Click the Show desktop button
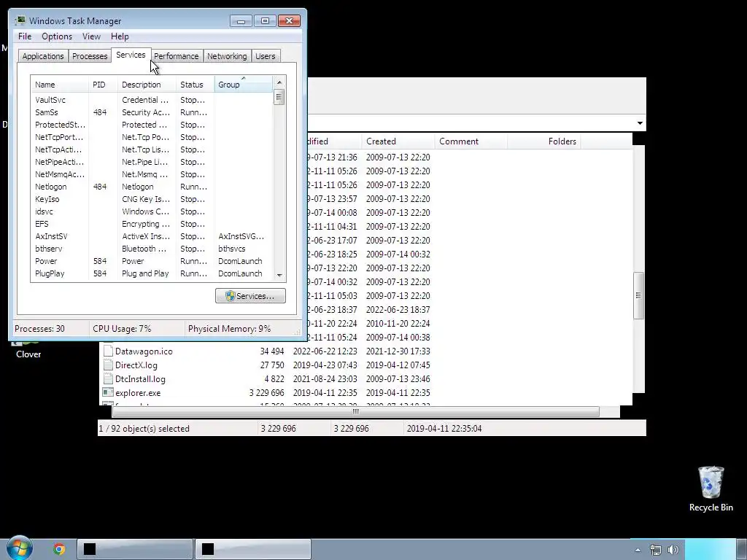The image size is (747, 560). coord(742,550)
